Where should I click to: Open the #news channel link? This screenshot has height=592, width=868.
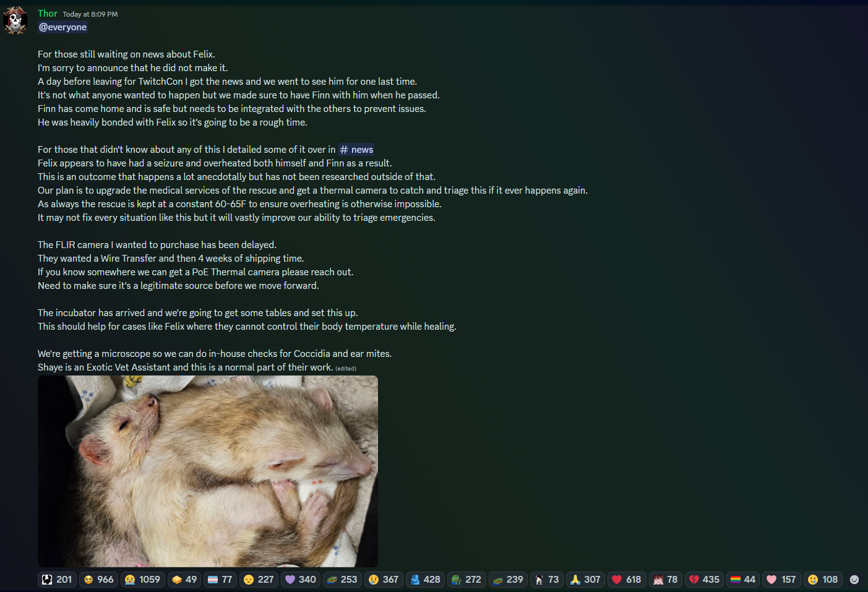(356, 150)
